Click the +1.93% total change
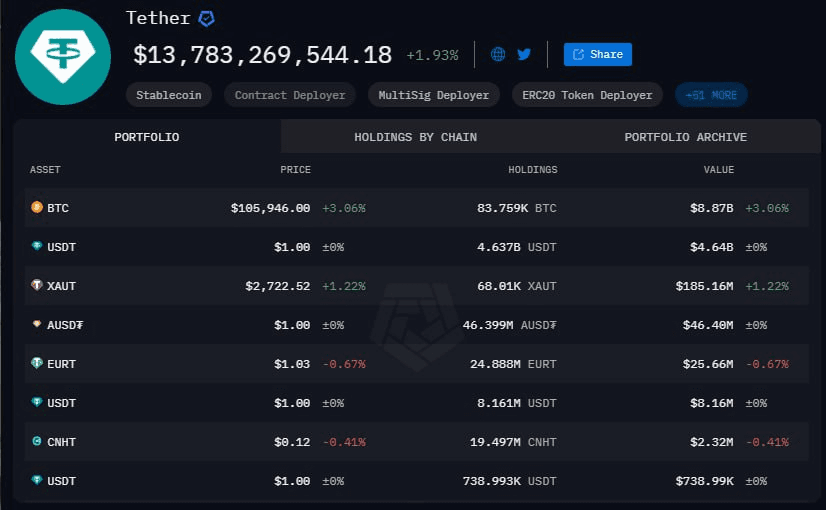This screenshot has height=510, width=826. [432, 55]
